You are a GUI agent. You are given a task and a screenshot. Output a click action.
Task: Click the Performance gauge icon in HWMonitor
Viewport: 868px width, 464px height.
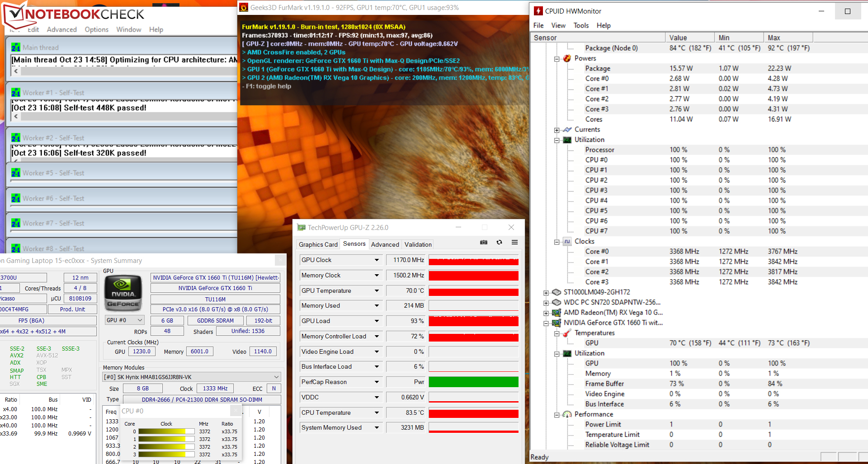pos(567,414)
